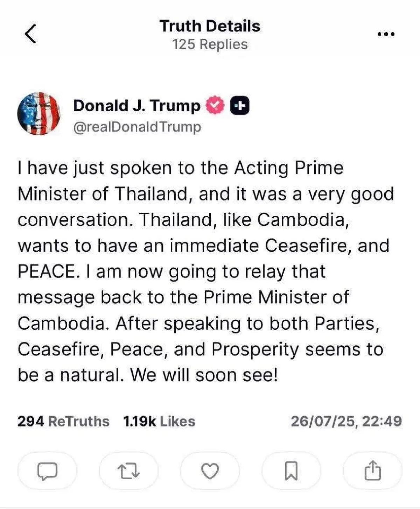View the 294 ReTruths list
The image size is (420, 509).
[x=63, y=422]
